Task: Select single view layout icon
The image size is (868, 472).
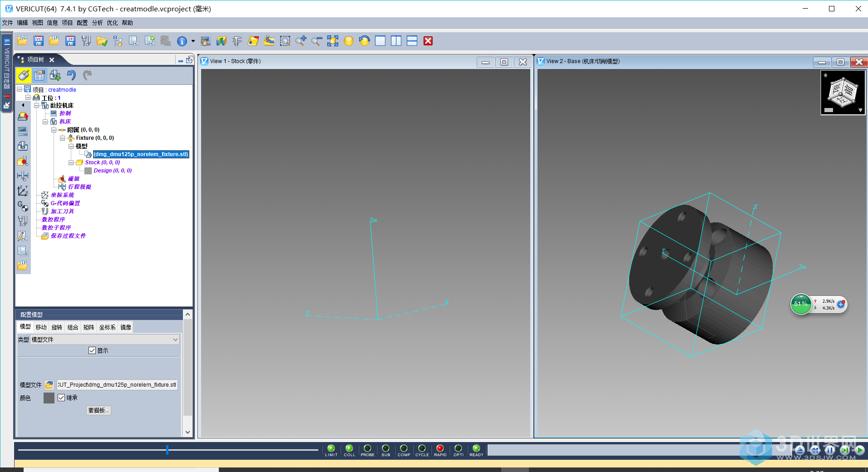Action: 380,41
